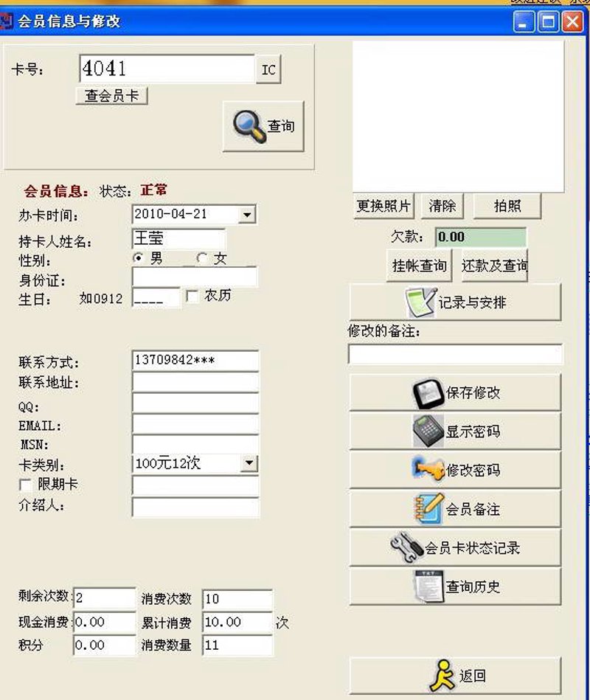The height and width of the screenshot is (700, 590).
Task: Click the member photo preview area
Action: pos(458,117)
